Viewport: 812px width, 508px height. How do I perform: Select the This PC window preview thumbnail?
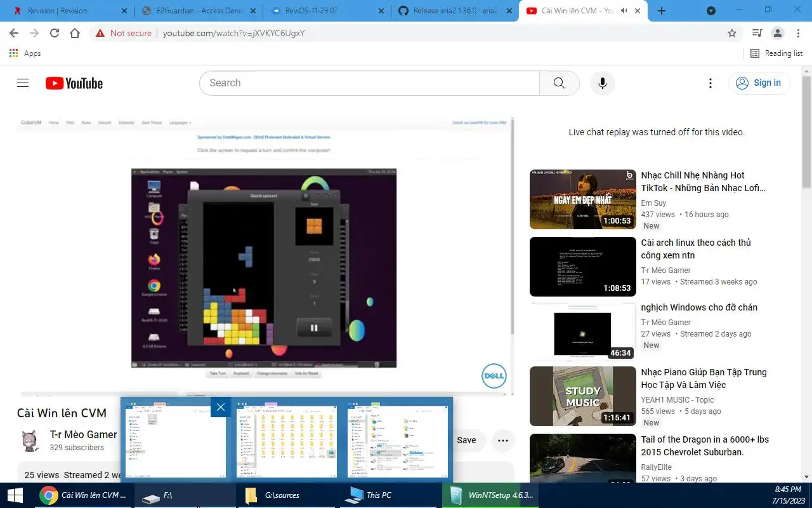tap(398, 439)
